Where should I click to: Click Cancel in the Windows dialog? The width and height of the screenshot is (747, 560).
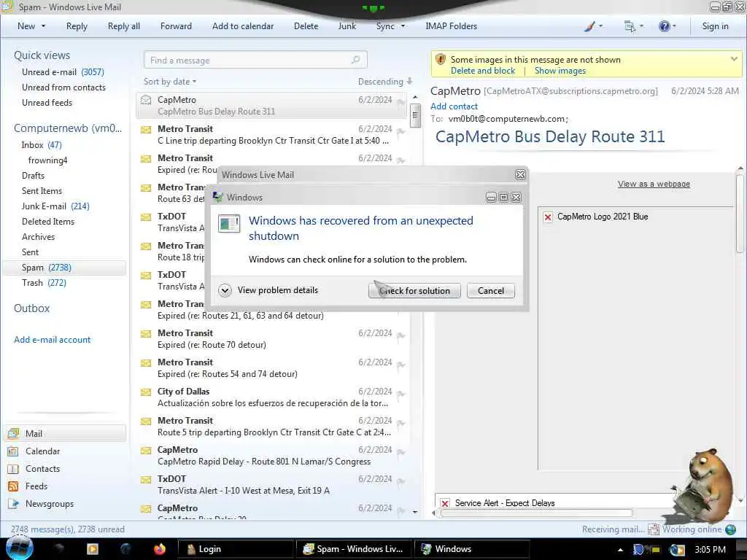pyautogui.click(x=491, y=290)
